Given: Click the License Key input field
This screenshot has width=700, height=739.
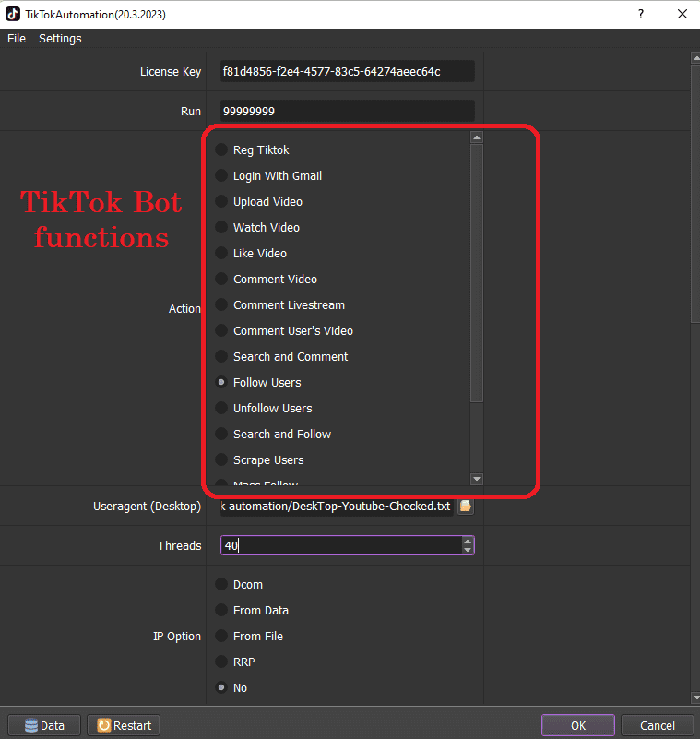Looking at the screenshot, I should click(x=347, y=72).
